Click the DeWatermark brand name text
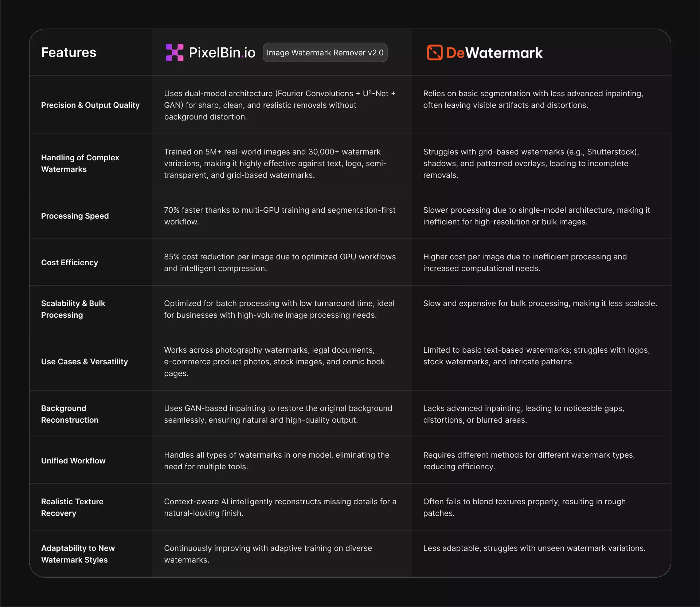The image size is (700, 607). coord(494,53)
